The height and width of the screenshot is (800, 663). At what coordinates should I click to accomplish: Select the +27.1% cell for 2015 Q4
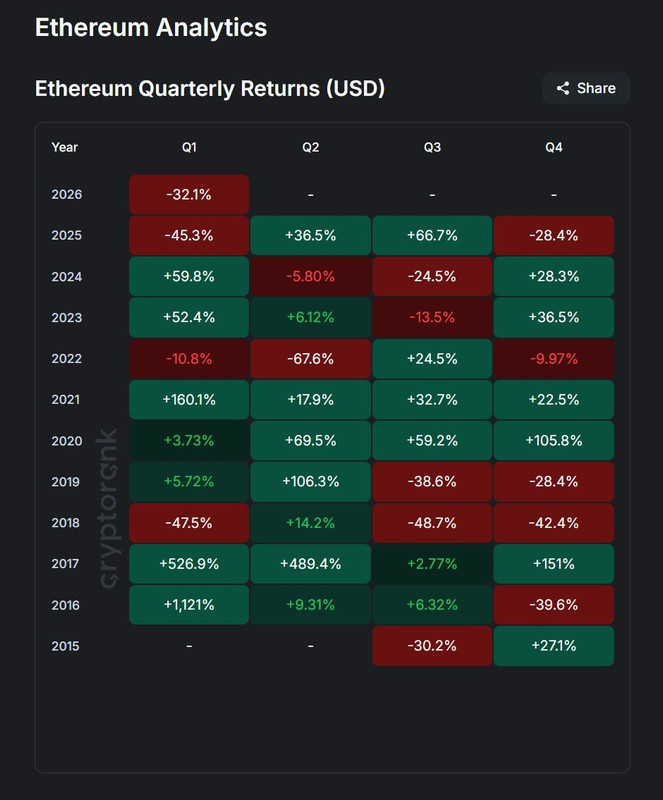pos(553,645)
